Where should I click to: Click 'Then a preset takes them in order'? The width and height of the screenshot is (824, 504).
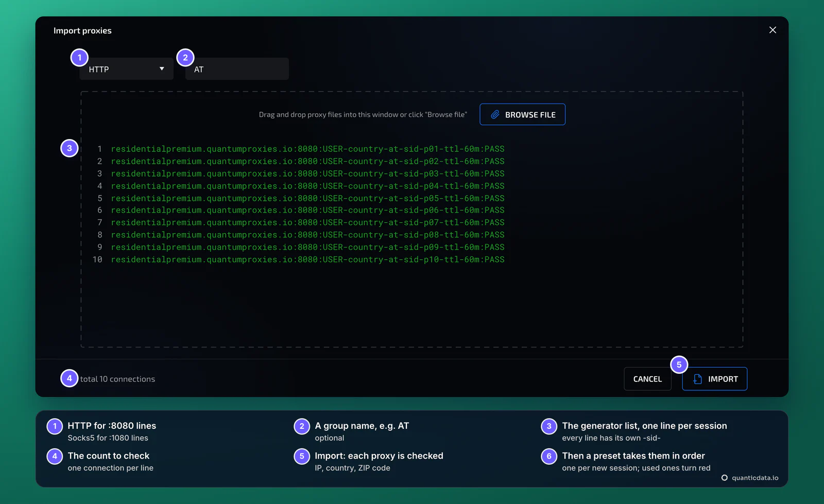click(x=633, y=456)
